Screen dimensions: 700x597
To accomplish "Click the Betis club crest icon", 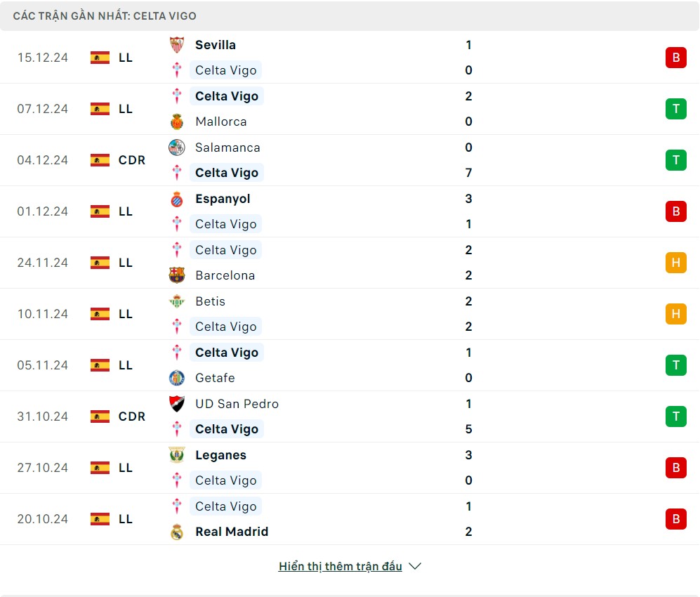I will click(x=177, y=301).
